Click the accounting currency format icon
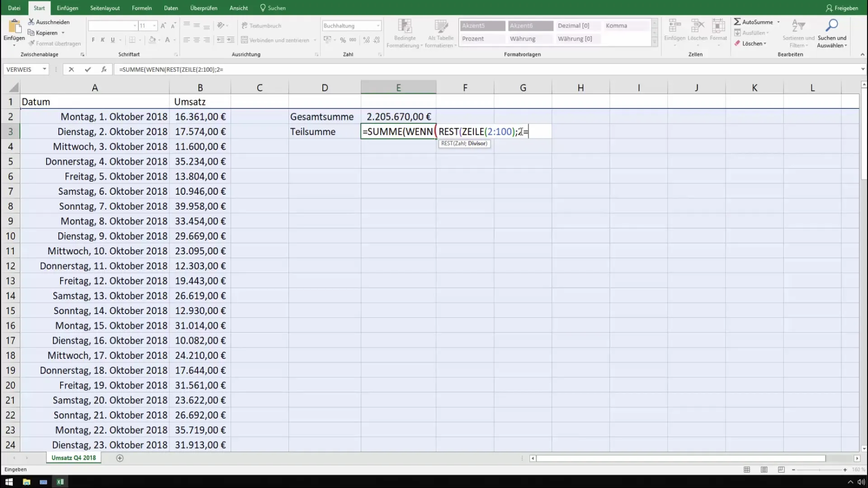The image size is (868, 488). (327, 40)
